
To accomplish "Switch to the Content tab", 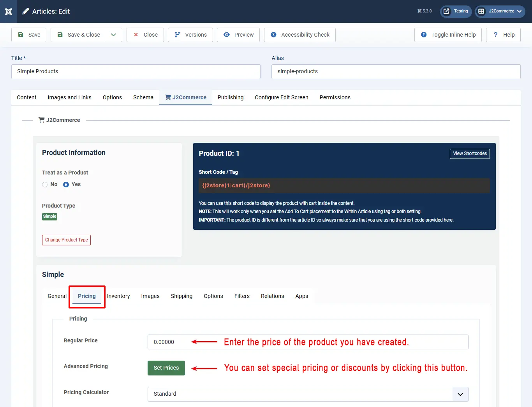I will click(26, 97).
